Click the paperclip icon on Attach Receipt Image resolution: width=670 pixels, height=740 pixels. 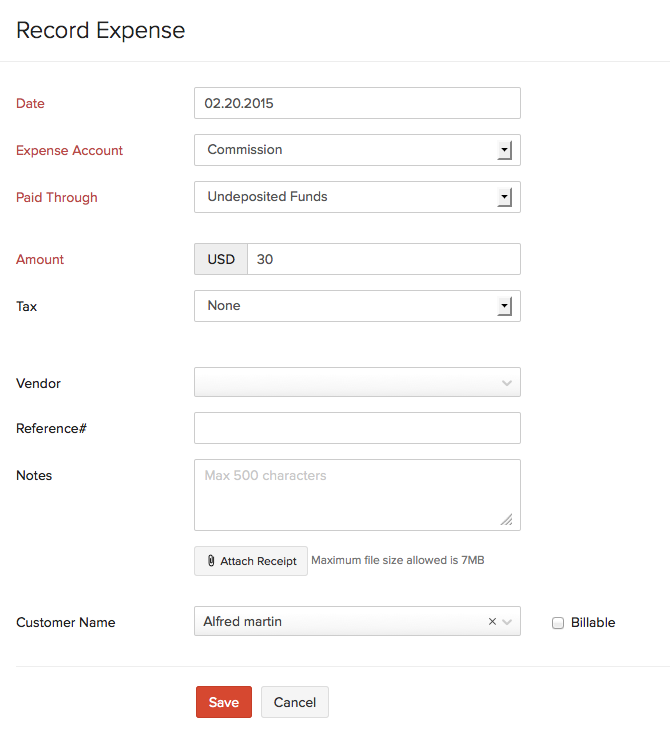click(211, 561)
